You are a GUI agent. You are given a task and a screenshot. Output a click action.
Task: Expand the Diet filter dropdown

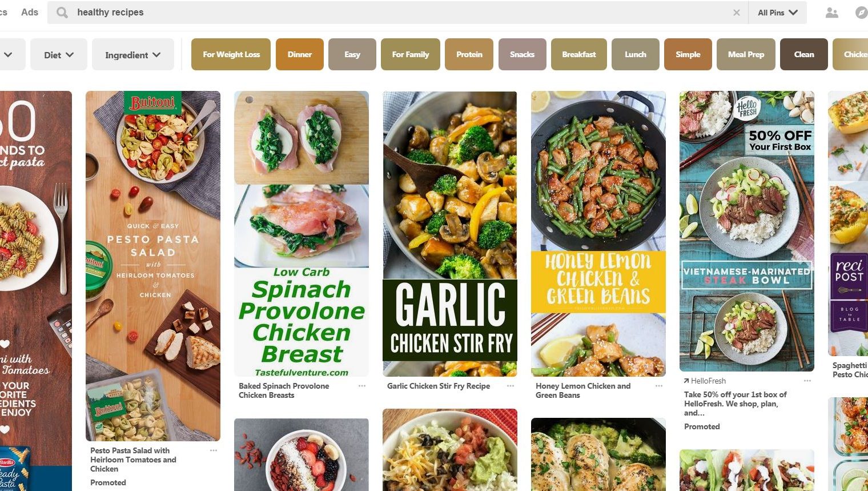(x=59, y=54)
